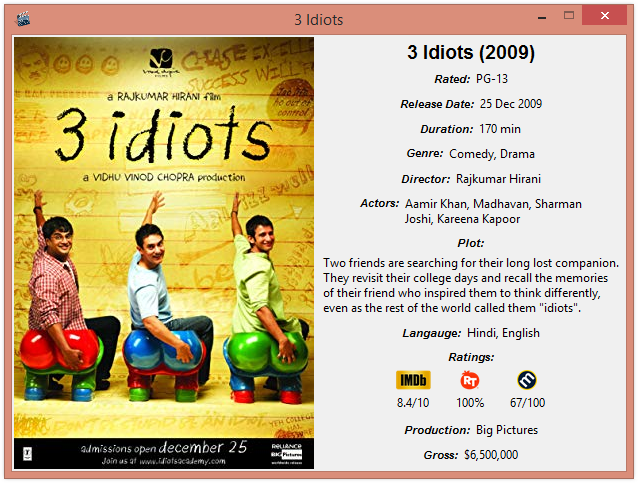Click the 3 Idiots movie poster

164,253
